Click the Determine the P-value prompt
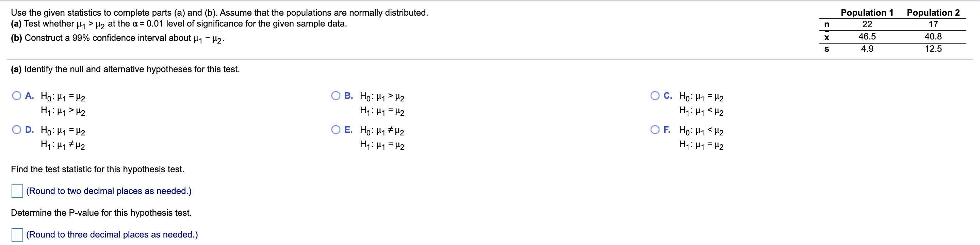Screen dimensions: 980x245 pyautogui.click(x=101, y=213)
